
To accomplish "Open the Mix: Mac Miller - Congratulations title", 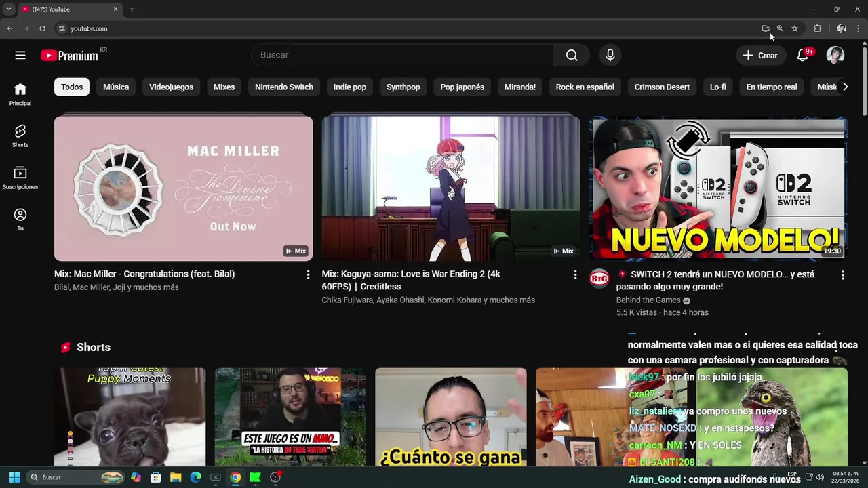I will click(144, 274).
